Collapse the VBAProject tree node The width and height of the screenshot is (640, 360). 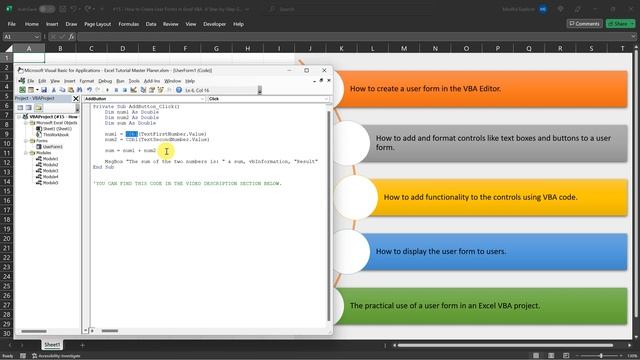[19, 117]
